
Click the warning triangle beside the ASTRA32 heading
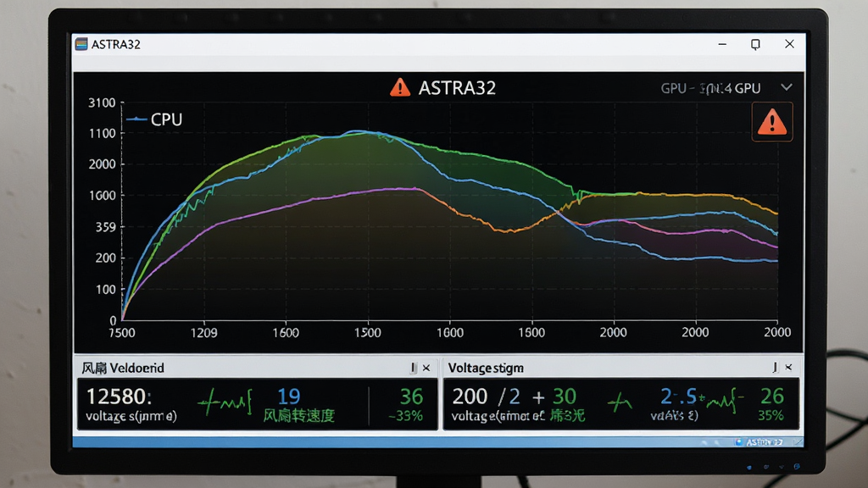point(400,87)
